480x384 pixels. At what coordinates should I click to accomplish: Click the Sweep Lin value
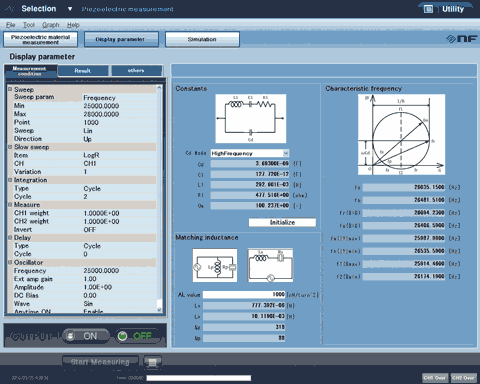coord(88,131)
